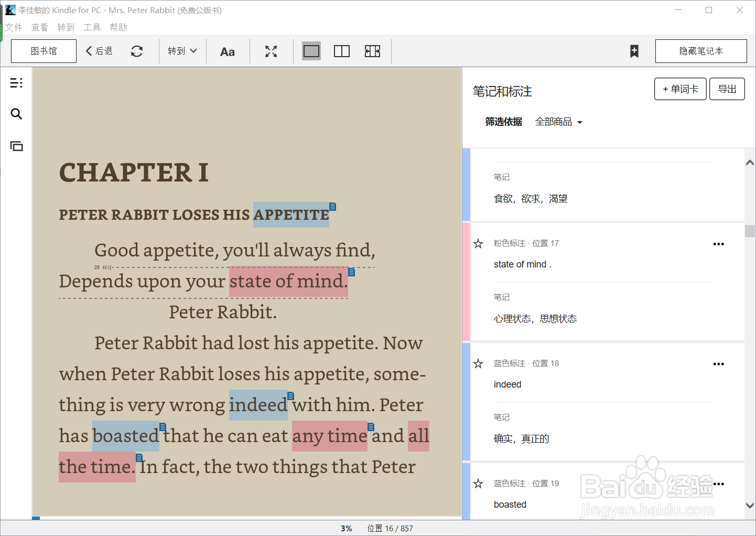Maximize the Kindle window
756x536 pixels.
point(709,10)
